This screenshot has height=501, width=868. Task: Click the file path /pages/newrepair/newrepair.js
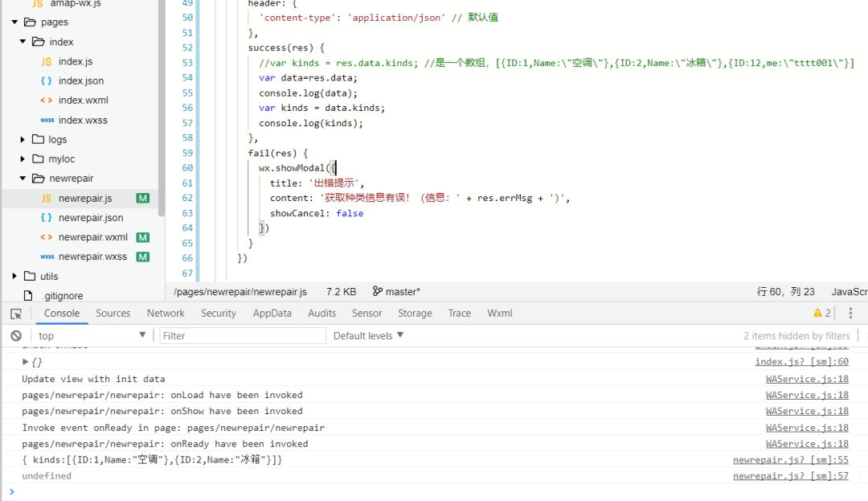pyautogui.click(x=240, y=291)
